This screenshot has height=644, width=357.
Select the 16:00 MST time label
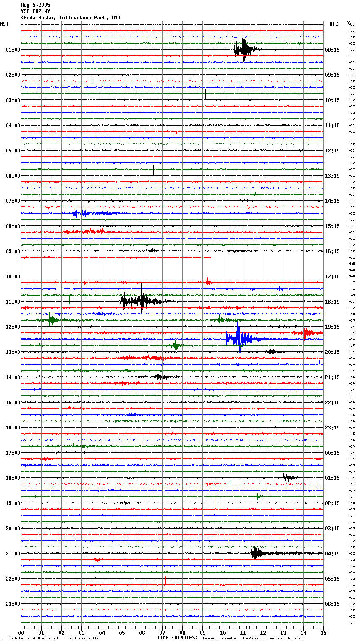[13, 428]
